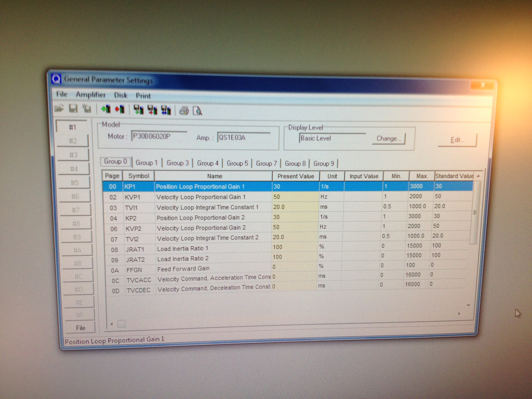Click the table scrollbar up arrow

pos(478,176)
